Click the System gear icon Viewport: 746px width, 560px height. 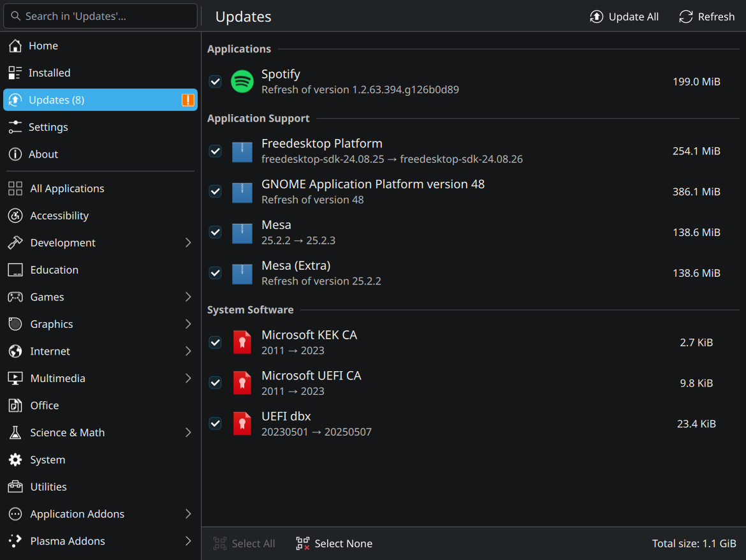(15, 460)
